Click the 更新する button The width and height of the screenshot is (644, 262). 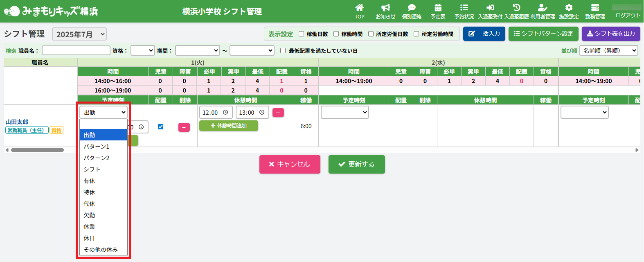pos(356,164)
